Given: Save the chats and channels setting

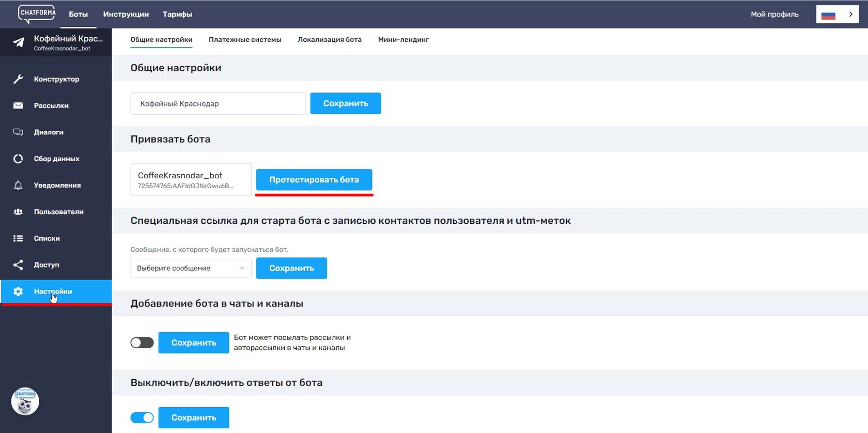Looking at the screenshot, I should click(194, 343).
